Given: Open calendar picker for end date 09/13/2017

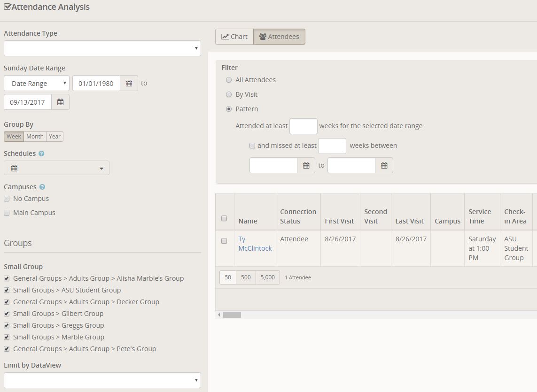Looking at the screenshot, I should tap(60, 102).
